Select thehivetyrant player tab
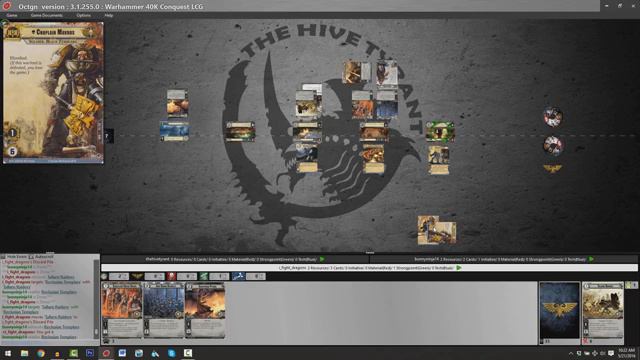Viewport: 640px width, 360px height. pyautogui.click(x=235, y=259)
